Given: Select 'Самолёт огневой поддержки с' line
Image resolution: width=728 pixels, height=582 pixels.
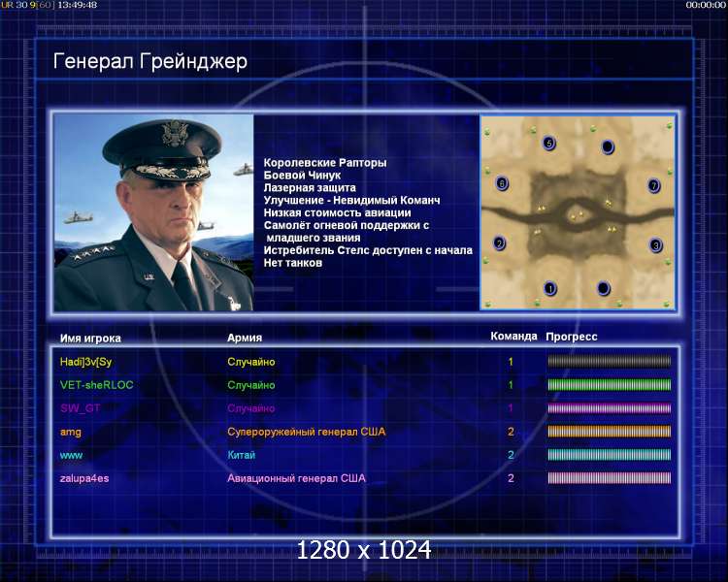Looking at the screenshot, I should coord(347,226).
